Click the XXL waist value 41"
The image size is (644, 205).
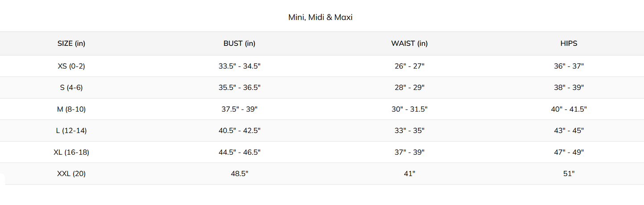[x=409, y=174]
